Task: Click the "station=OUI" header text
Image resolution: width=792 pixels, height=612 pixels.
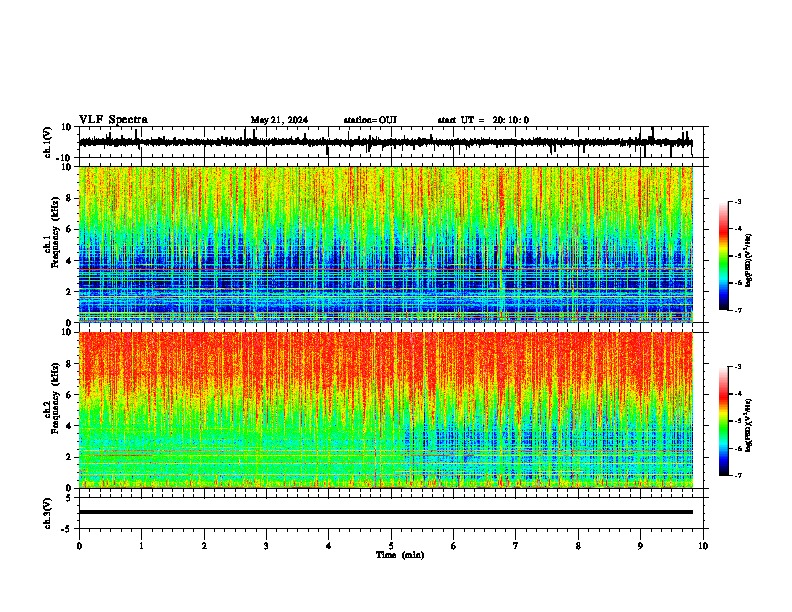Action: (x=370, y=120)
